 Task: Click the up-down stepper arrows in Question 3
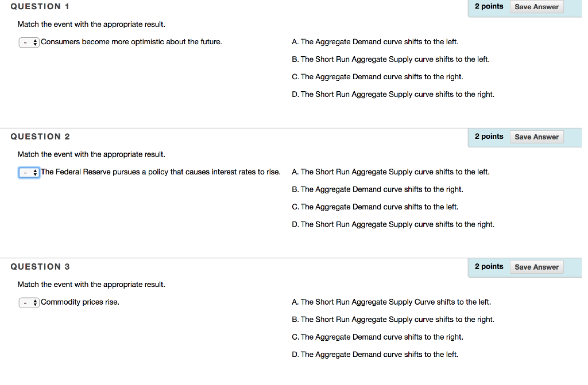[34, 302]
